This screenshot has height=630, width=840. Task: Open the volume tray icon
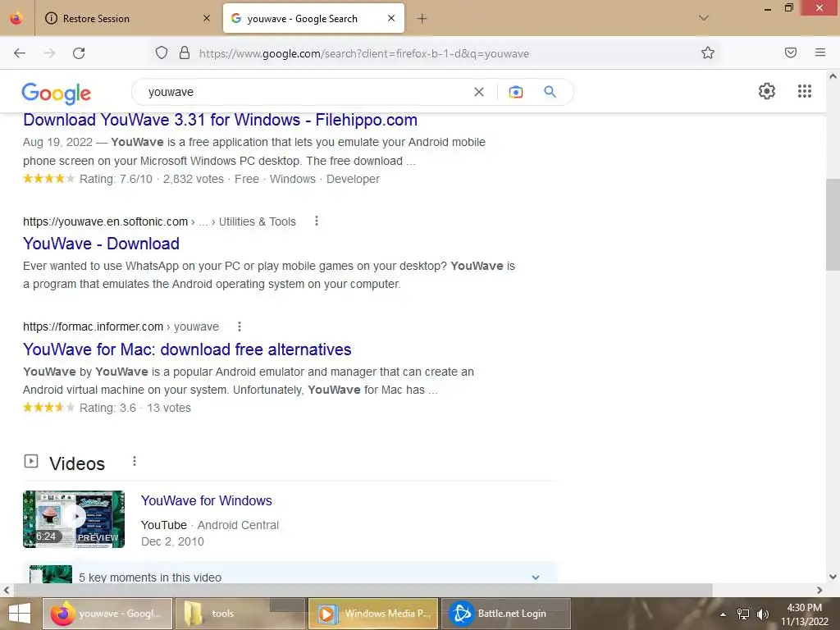(x=763, y=614)
